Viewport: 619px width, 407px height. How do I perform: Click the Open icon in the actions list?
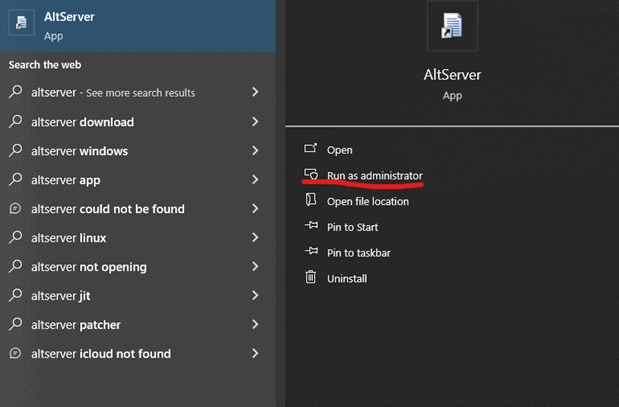click(x=311, y=150)
